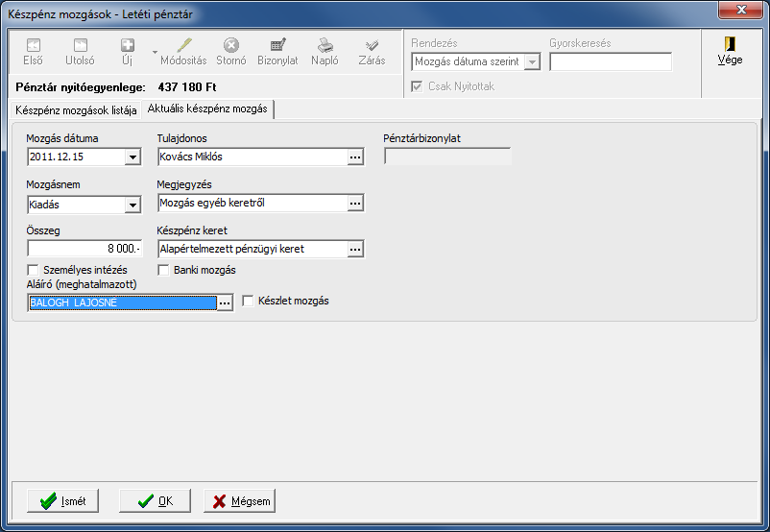The height and width of the screenshot is (532, 770).
Task: Click into the Gyorskeresés search field
Action: 611,61
